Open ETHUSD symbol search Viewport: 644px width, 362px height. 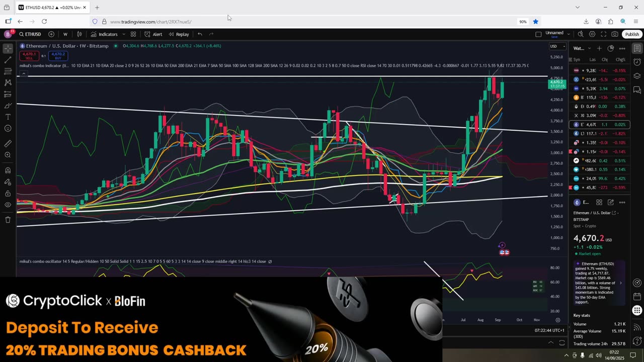pyautogui.click(x=30, y=34)
